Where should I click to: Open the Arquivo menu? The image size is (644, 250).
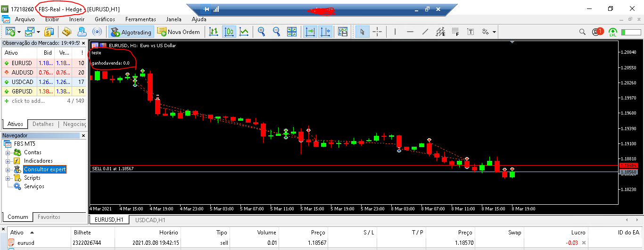pos(25,19)
